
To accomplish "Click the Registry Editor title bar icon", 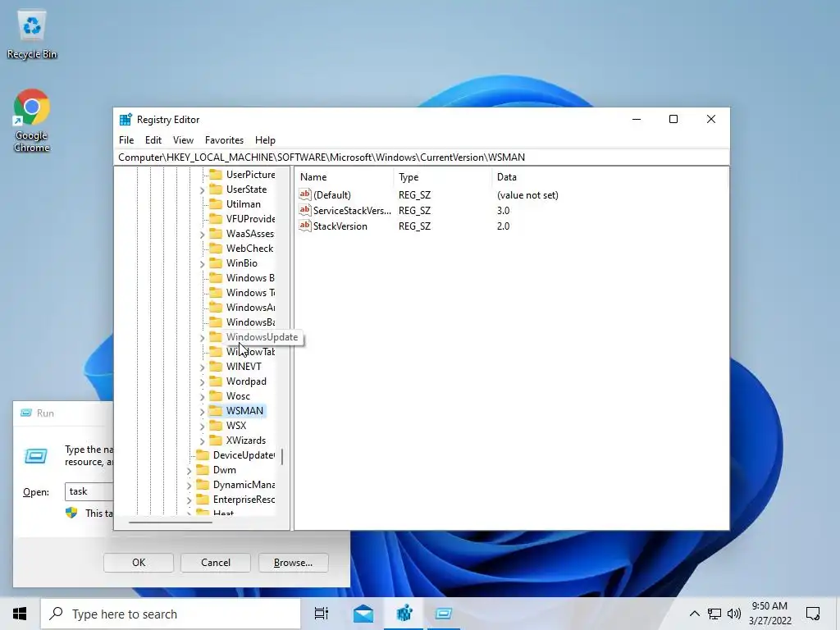I will coord(126,120).
